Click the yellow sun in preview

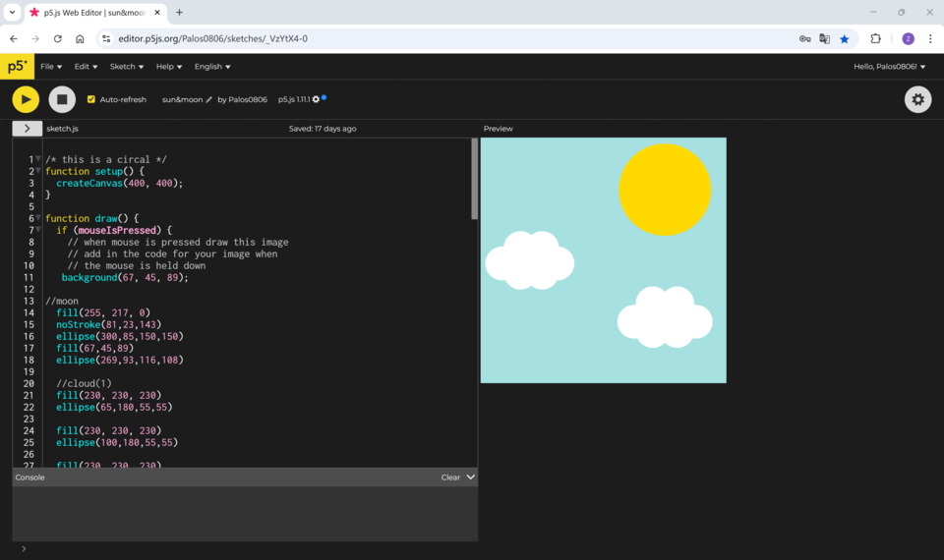pyautogui.click(x=664, y=190)
